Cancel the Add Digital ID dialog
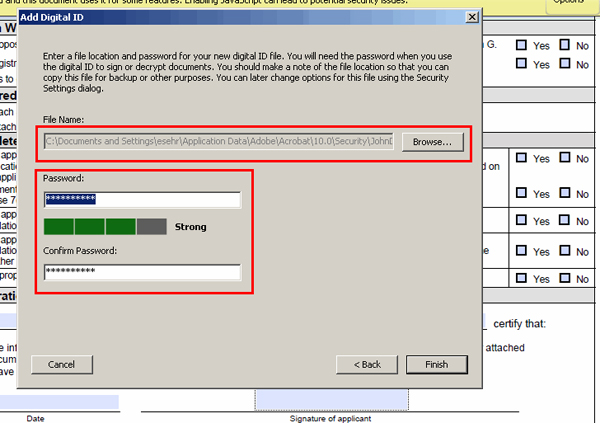This screenshot has height=423, width=600. click(x=62, y=364)
